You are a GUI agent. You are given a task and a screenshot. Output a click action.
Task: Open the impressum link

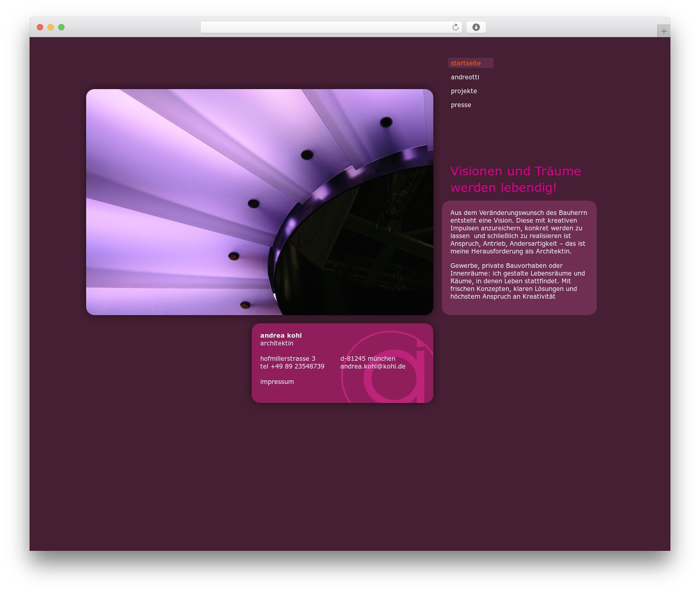(x=277, y=382)
